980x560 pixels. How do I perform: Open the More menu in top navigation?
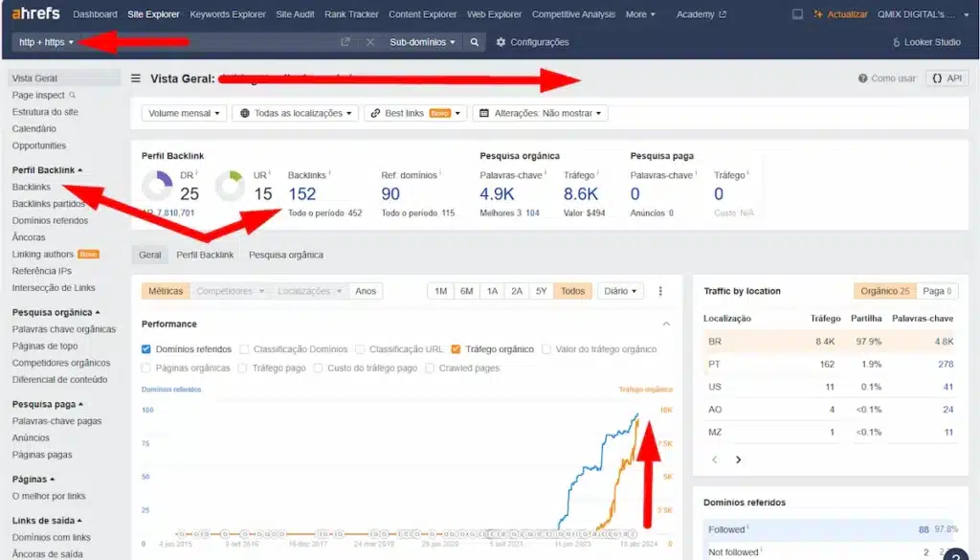pyautogui.click(x=640, y=13)
